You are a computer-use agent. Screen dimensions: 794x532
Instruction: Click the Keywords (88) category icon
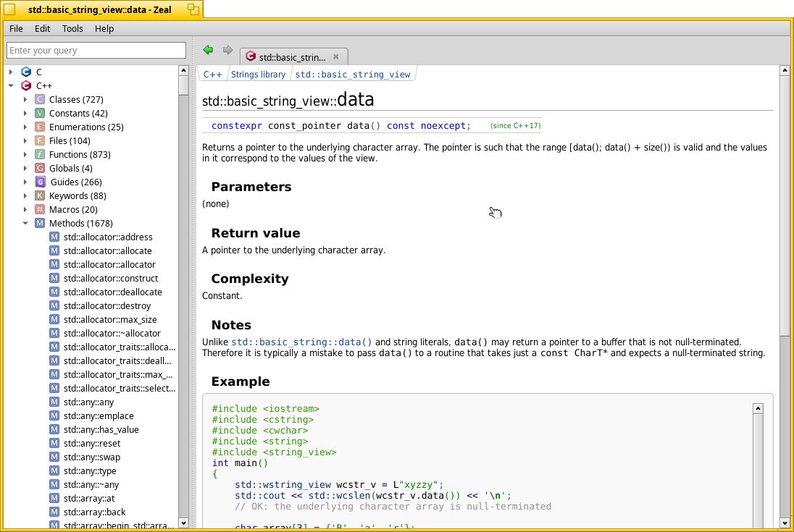pos(40,195)
